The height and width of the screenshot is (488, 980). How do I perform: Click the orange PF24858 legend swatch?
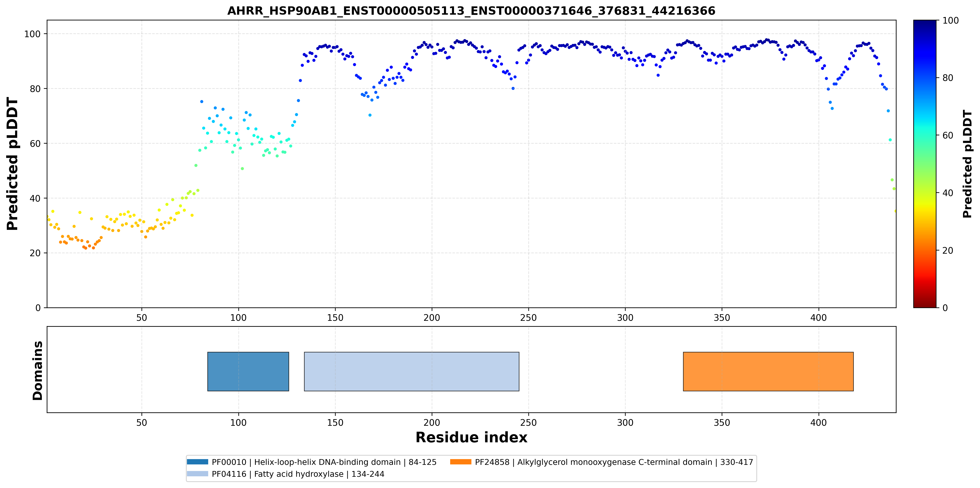click(461, 462)
